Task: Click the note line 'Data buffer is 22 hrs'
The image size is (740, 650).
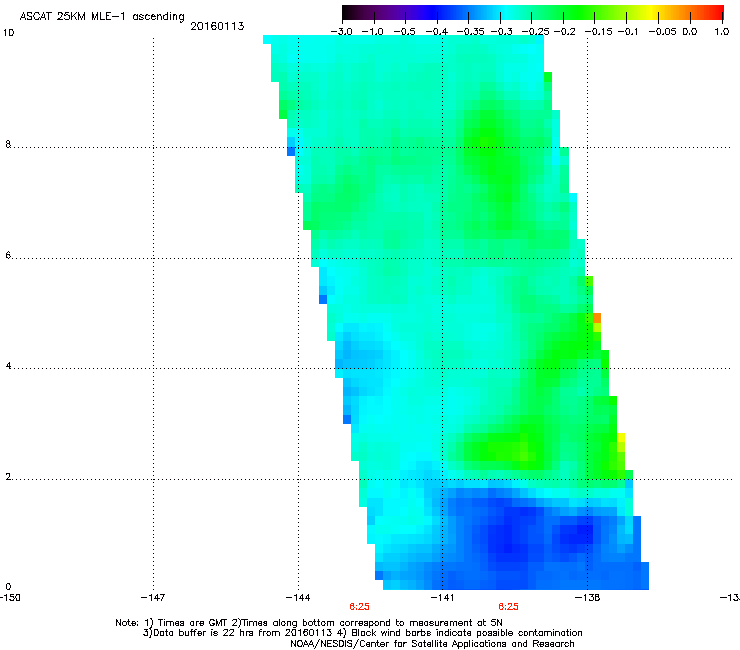Action: 362,633
